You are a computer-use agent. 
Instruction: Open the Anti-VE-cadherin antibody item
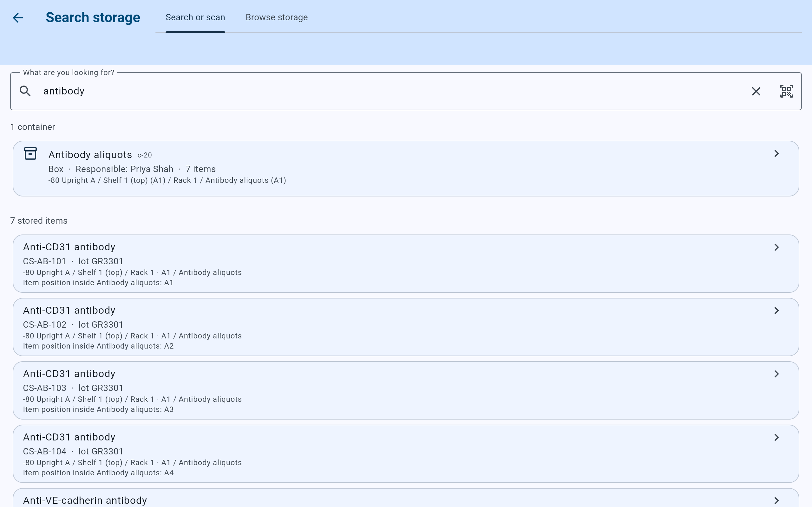tap(406, 498)
